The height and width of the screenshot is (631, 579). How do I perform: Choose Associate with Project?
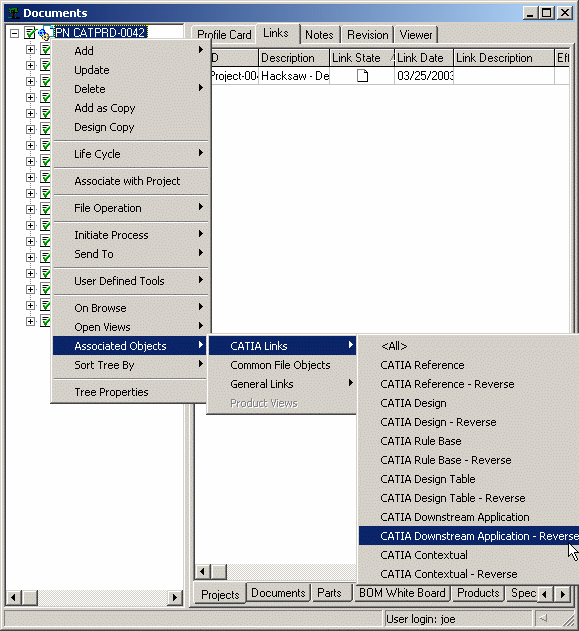click(130, 181)
